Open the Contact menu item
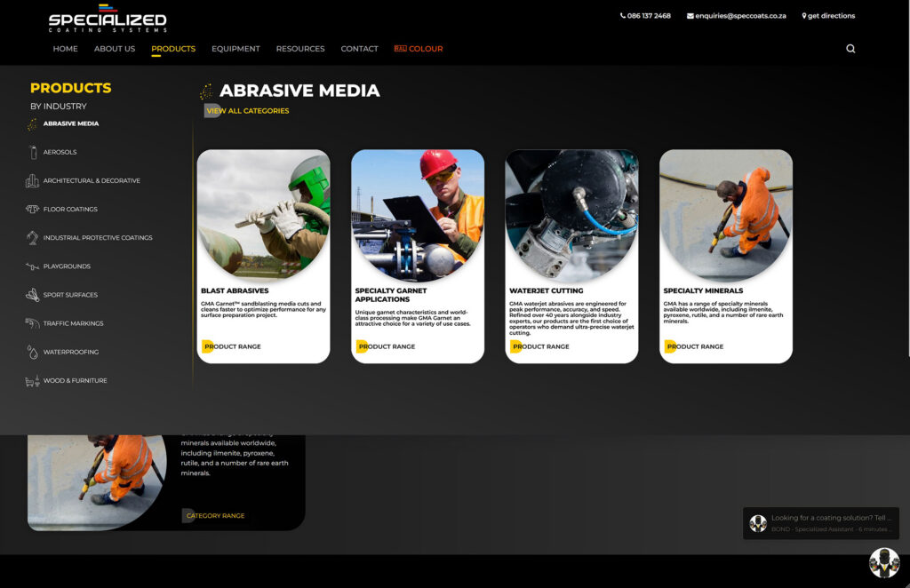Viewport: 910px width, 588px height. pos(359,49)
